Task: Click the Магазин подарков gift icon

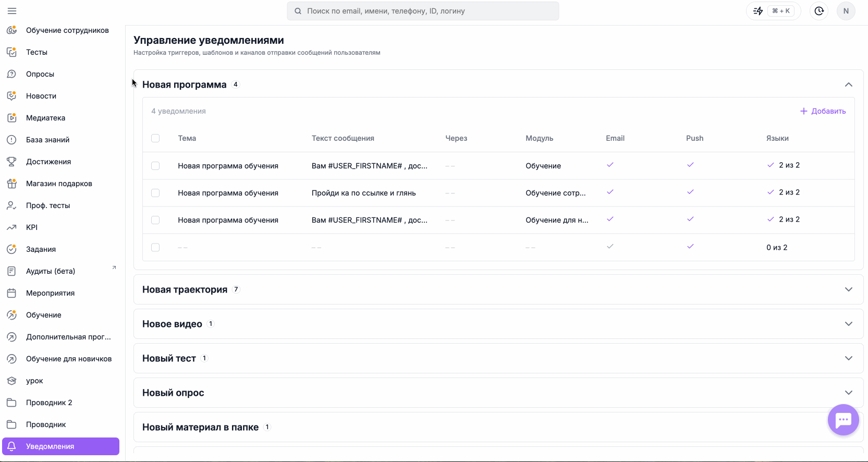Action: [x=11, y=184]
